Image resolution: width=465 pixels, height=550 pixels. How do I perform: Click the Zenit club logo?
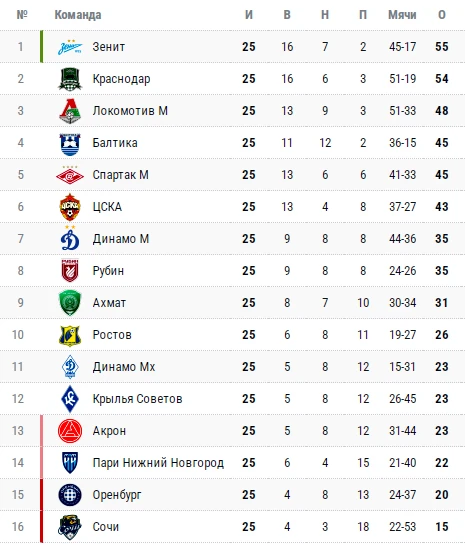pyautogui.click(x=70, y=47)
